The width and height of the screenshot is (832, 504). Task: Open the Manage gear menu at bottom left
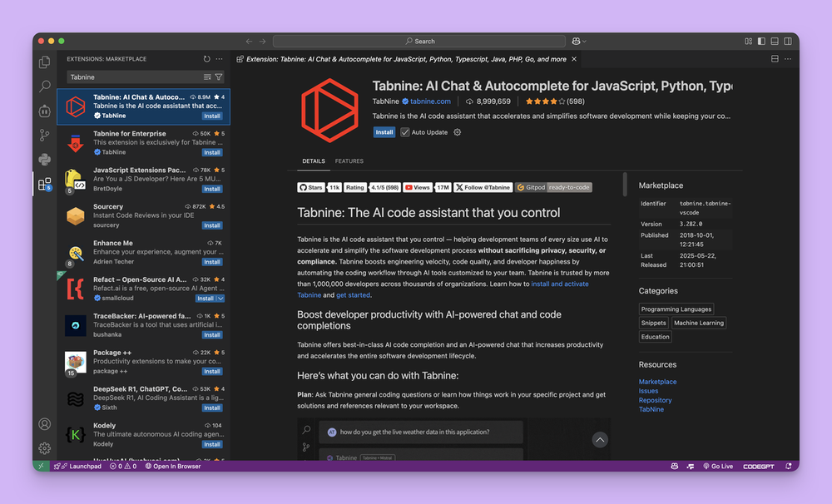(45, 447)
